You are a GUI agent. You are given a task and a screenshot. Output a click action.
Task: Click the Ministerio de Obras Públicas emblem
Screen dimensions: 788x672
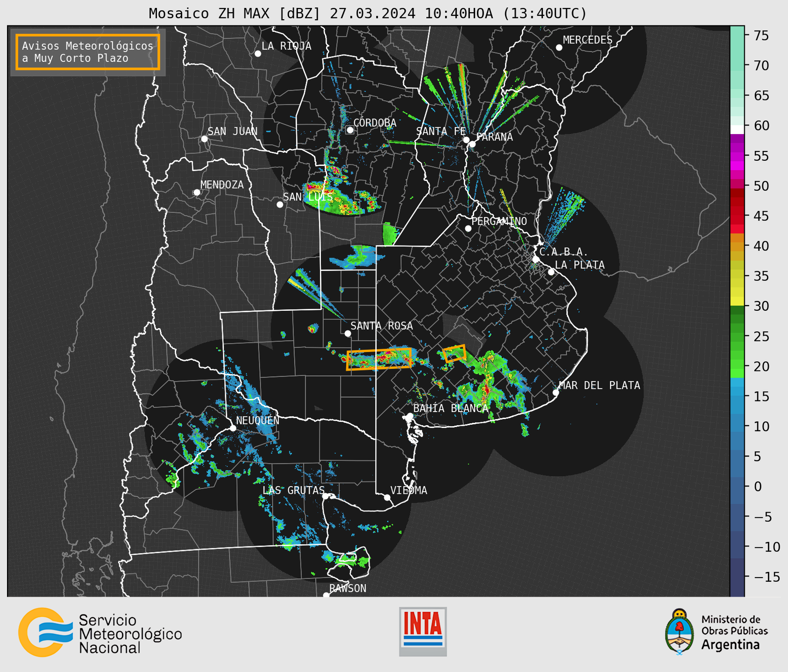point(680,632)
